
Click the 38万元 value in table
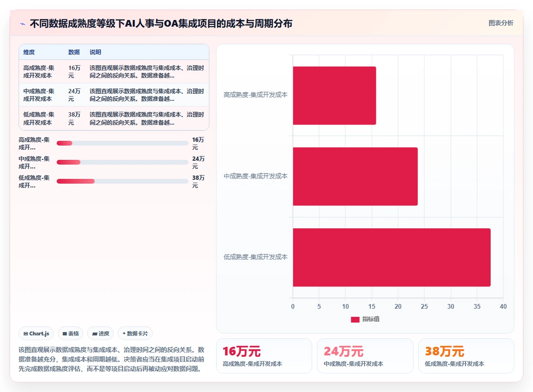[x=74, y=118]
